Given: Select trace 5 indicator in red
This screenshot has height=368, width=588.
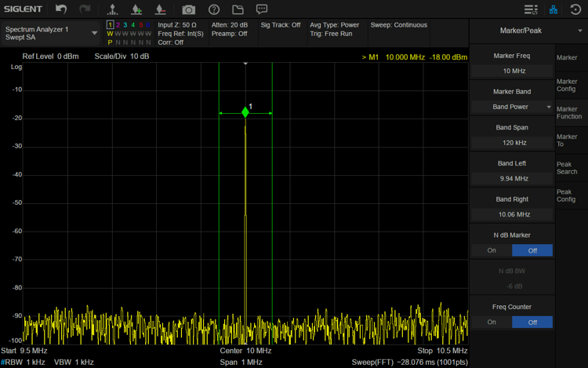Looking at the screenshot, I should point(140,25).
